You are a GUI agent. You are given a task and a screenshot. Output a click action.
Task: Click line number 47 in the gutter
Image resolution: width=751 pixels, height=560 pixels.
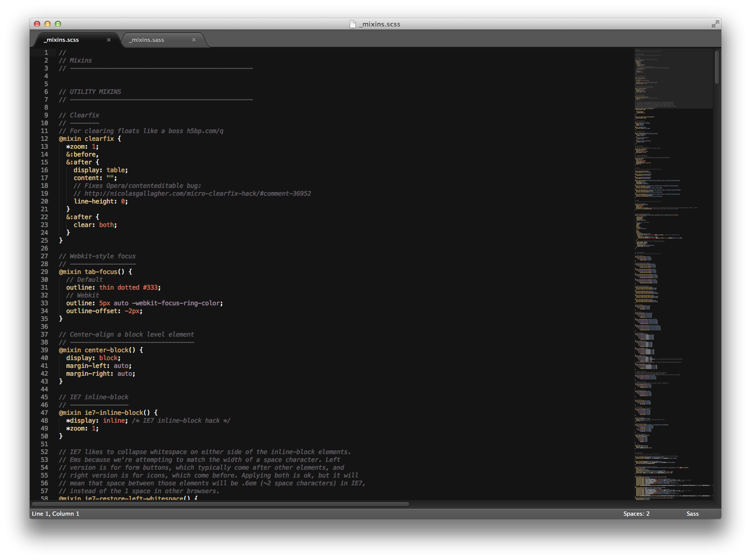(x=44, y=413)
